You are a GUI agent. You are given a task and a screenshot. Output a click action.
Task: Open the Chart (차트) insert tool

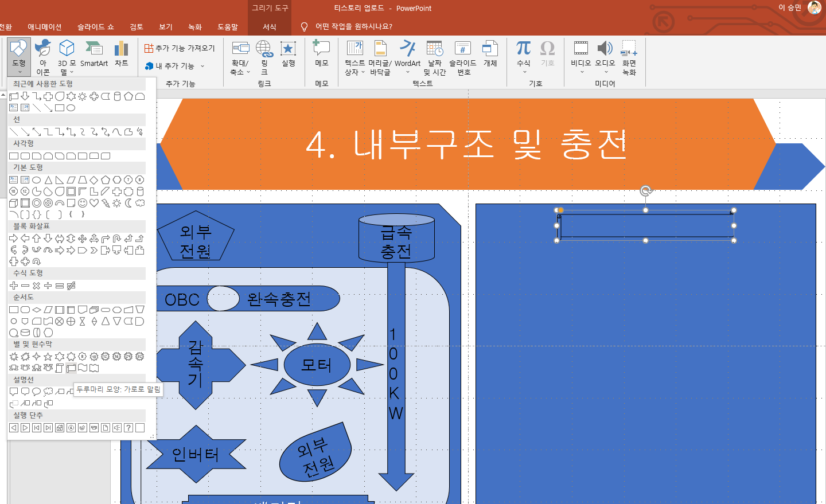coord(122,54)
